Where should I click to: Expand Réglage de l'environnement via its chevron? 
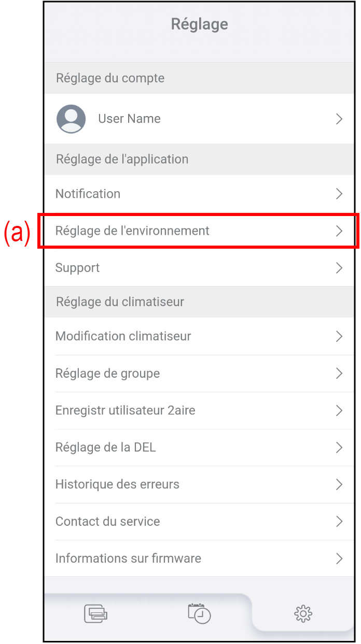tap(339, 231)
